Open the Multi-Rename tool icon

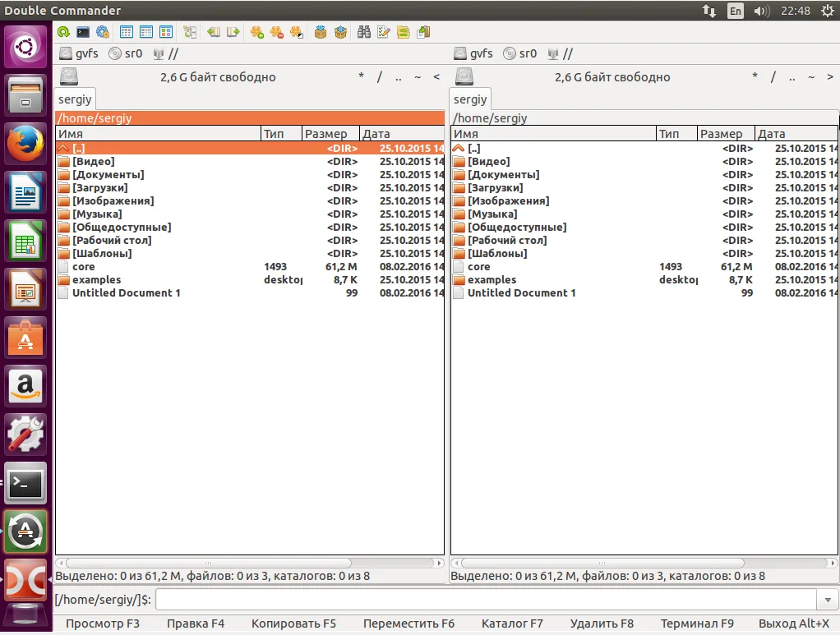384,32
